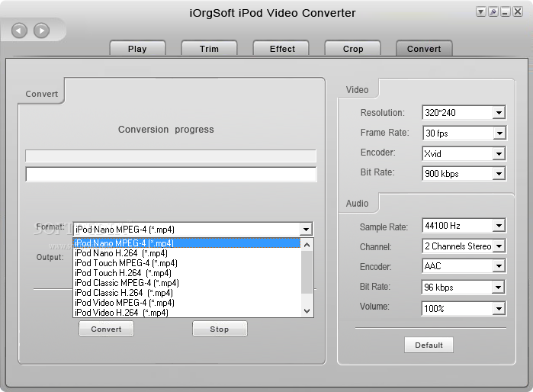Viewport: 533px width, 392px height.
Task: Pick iPod Classic H.264 (*.mp4) format
Action: (187, 292)
